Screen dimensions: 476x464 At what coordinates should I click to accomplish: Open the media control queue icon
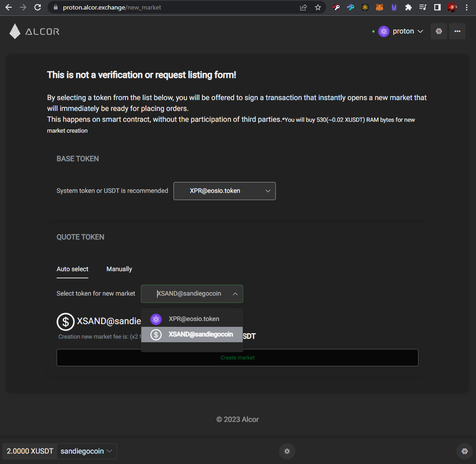(x=423, y=7)
